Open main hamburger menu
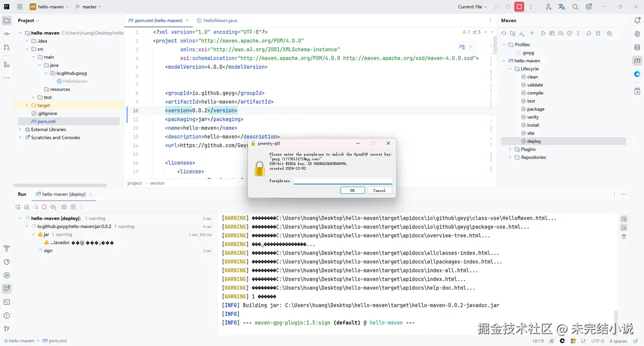644x346 pixels. tap(20, 7)
